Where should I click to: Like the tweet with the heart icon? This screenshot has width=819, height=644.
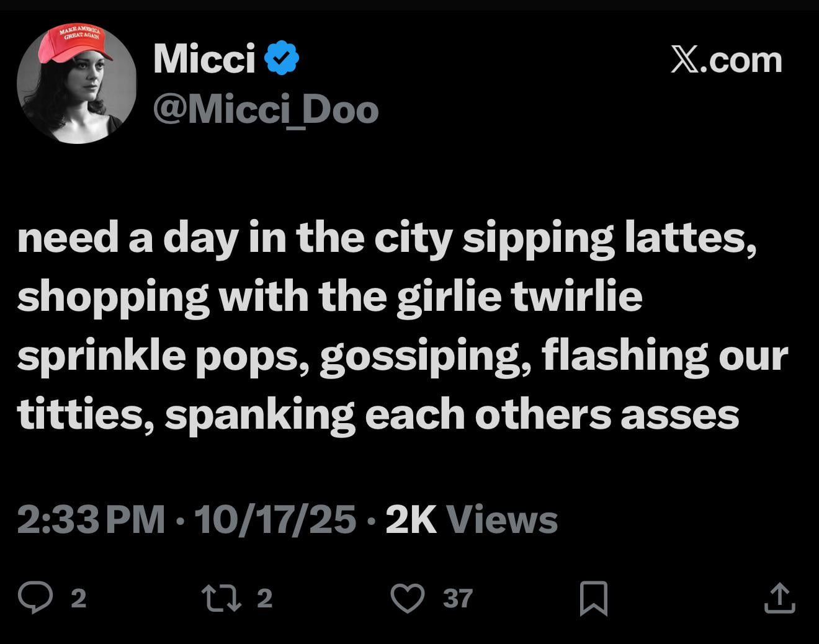pyautogui.click(x=408, y=598)
